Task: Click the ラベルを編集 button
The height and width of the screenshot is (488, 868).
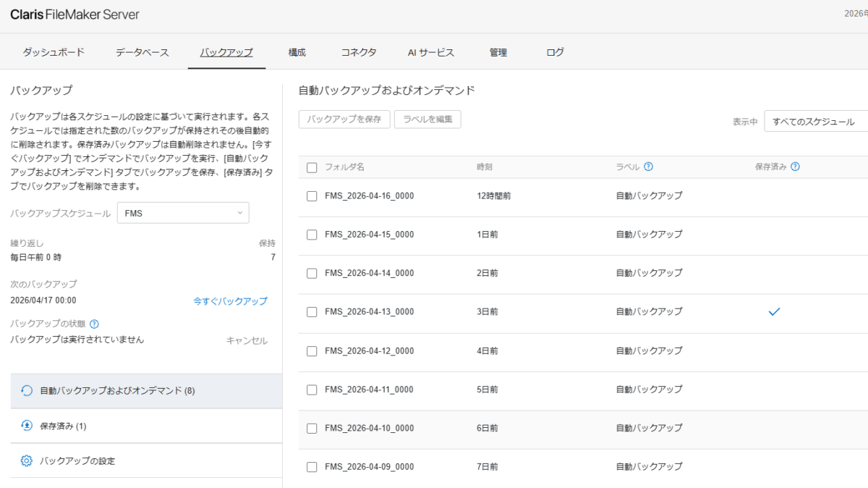Action: pyautogui.click(x=427, y=119)
